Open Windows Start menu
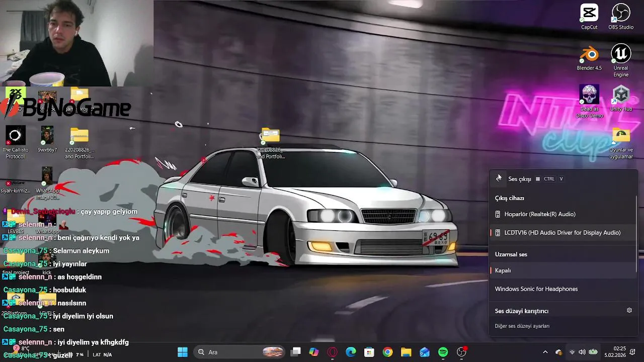Screen dimensions: 644x362 click(x=183, y=352)
